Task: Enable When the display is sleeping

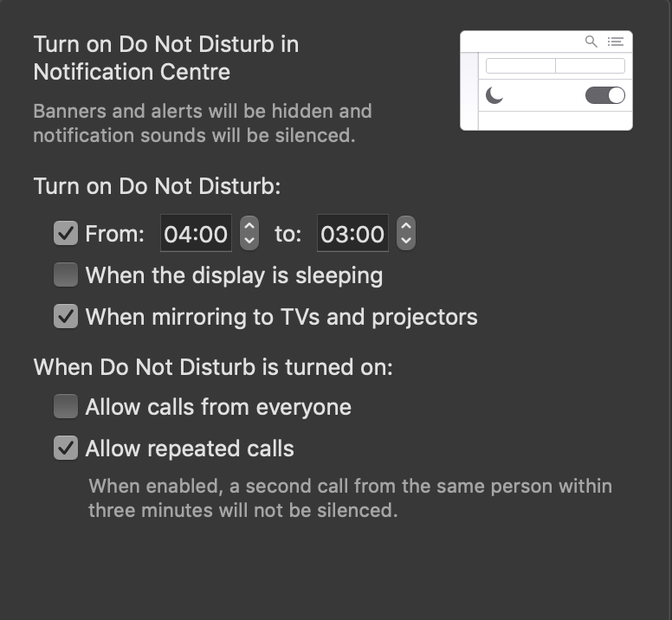Action: tap(66, 275)
